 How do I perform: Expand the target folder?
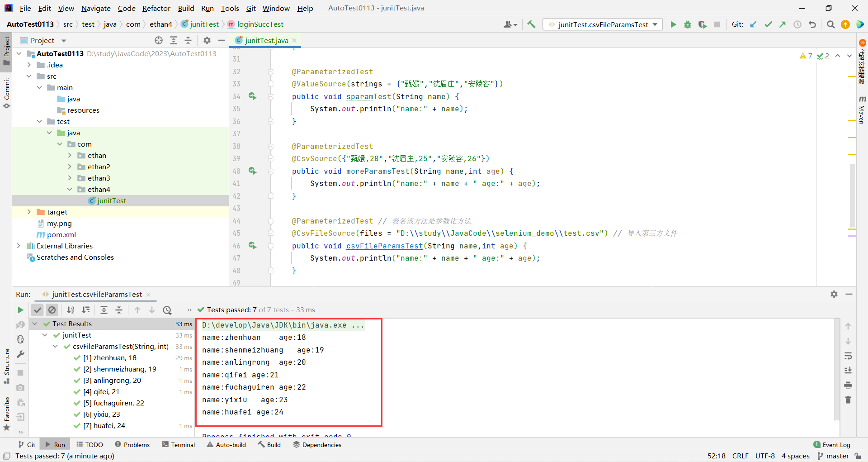(x=29, y=212)
